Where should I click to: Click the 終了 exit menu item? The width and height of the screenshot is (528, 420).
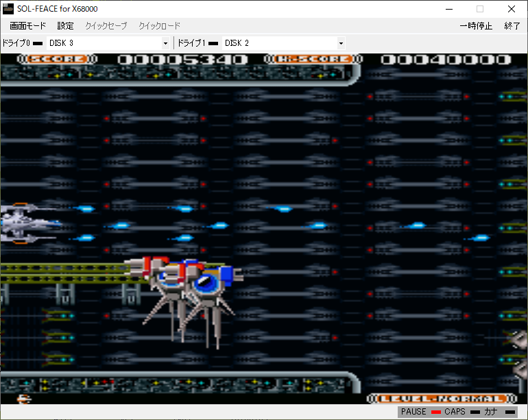click(x=512, y=26)
